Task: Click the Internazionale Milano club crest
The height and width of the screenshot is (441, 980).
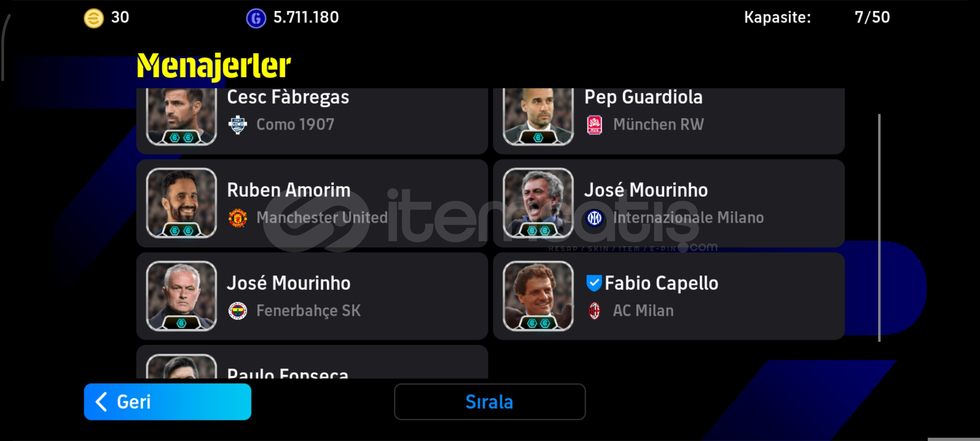Action: pos(595,218)
